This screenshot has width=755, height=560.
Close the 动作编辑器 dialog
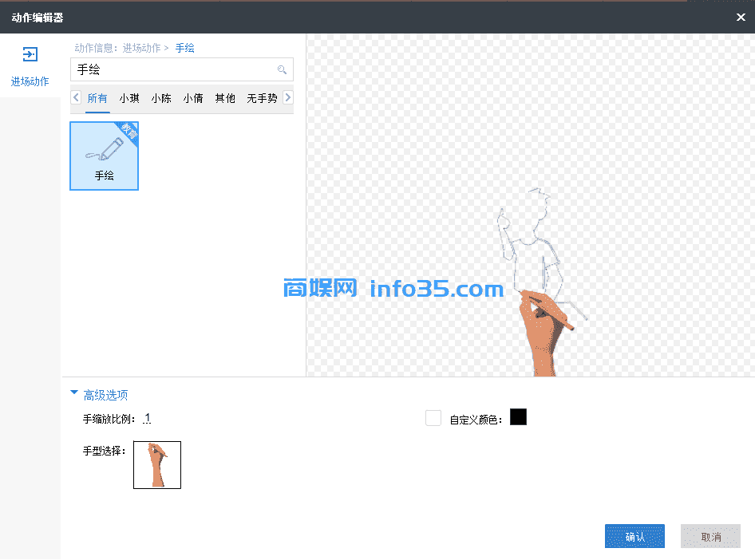click(x=741, y=18)
